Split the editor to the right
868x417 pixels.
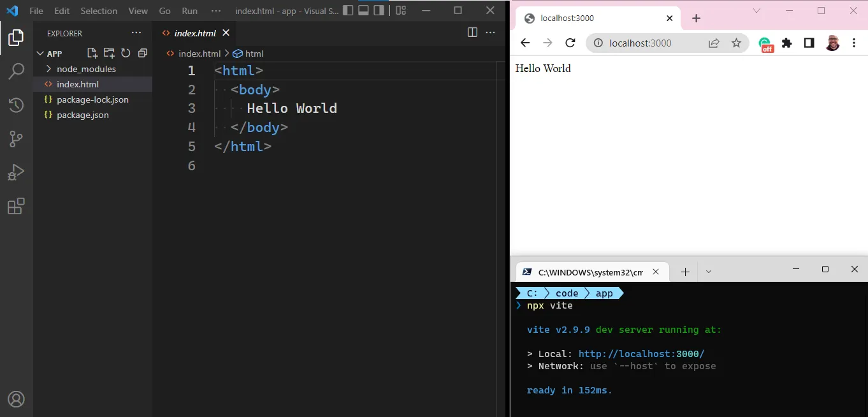[x=472, y=33]
